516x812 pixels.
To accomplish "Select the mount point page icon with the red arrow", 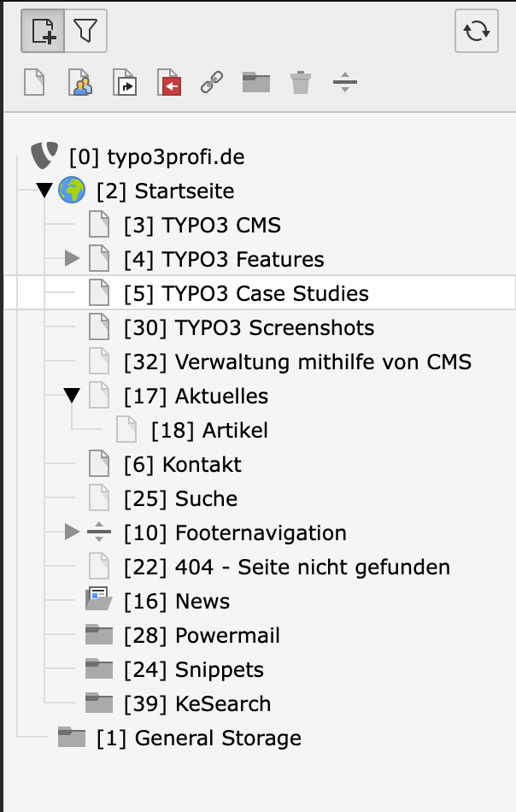I will click(x=169, y=82).
